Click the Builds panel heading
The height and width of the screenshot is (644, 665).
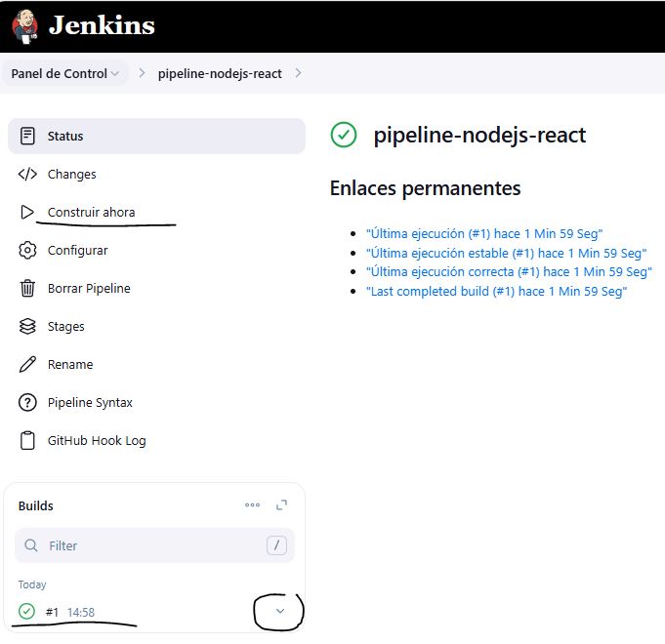[35, 505]
